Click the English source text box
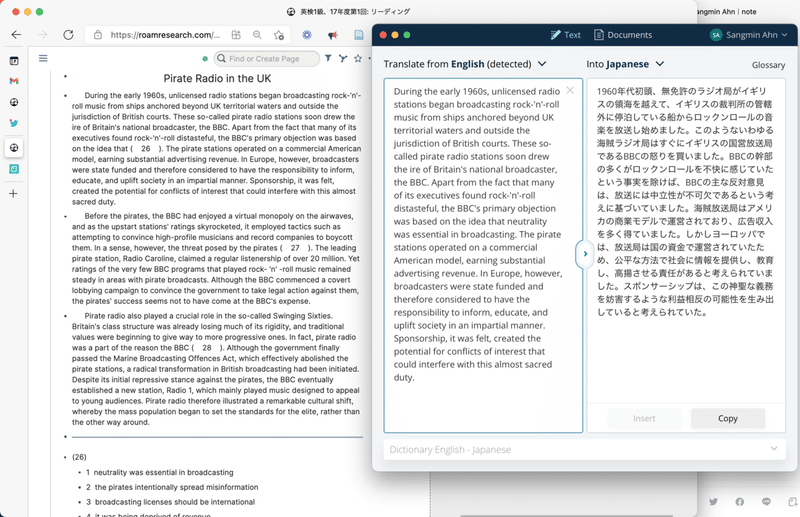 [x=483, y=255]
